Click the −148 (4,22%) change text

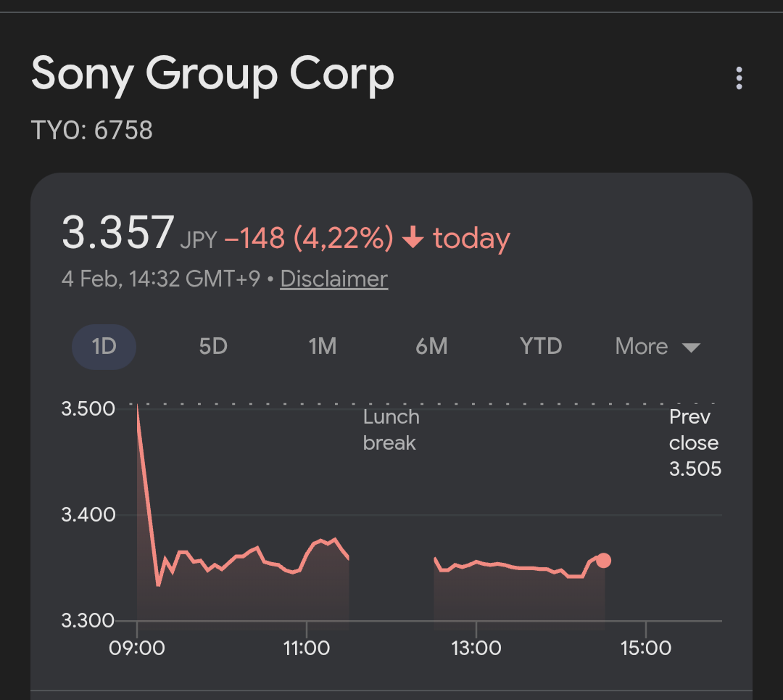pos(309,238)
